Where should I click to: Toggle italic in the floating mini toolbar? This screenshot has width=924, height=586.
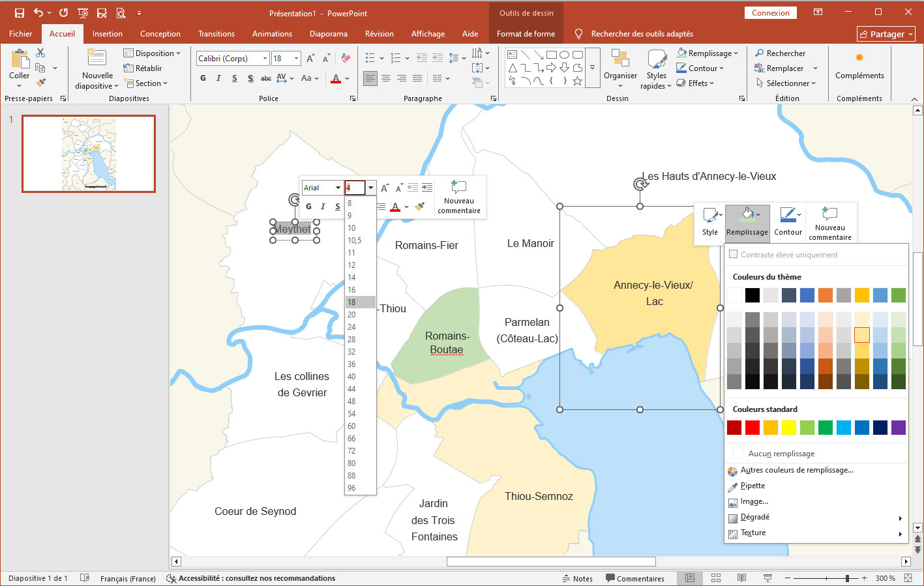pyautogui.click(x=323, y=207)
